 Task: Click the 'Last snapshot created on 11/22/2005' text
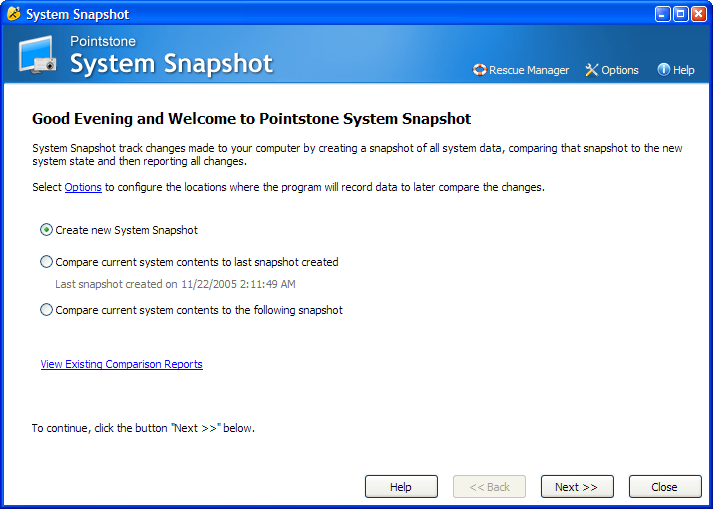click(175, 284)
